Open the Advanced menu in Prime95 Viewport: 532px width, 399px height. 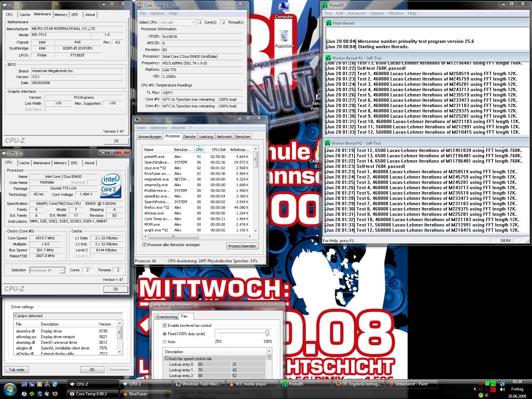(356, 13)
